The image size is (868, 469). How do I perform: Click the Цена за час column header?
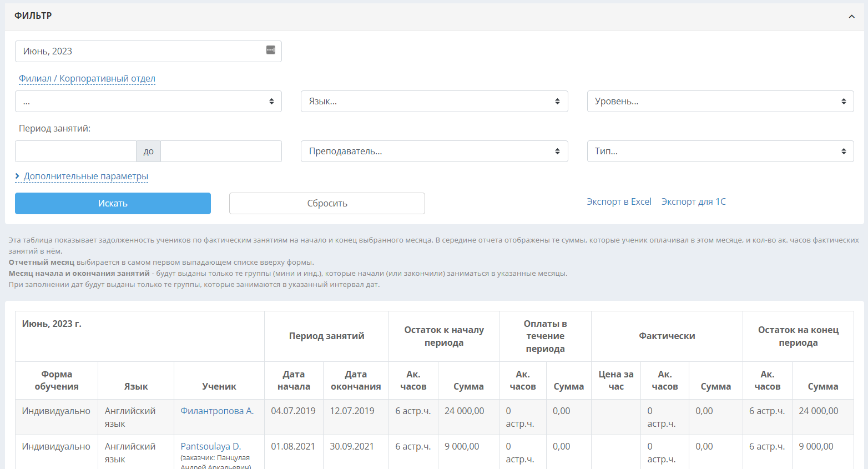[x=616, y=380]
